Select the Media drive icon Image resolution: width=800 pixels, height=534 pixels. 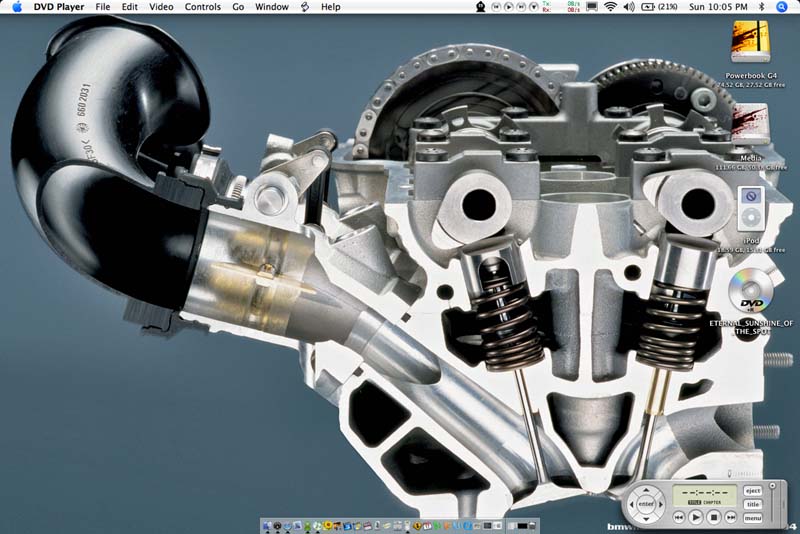(751, 124)
